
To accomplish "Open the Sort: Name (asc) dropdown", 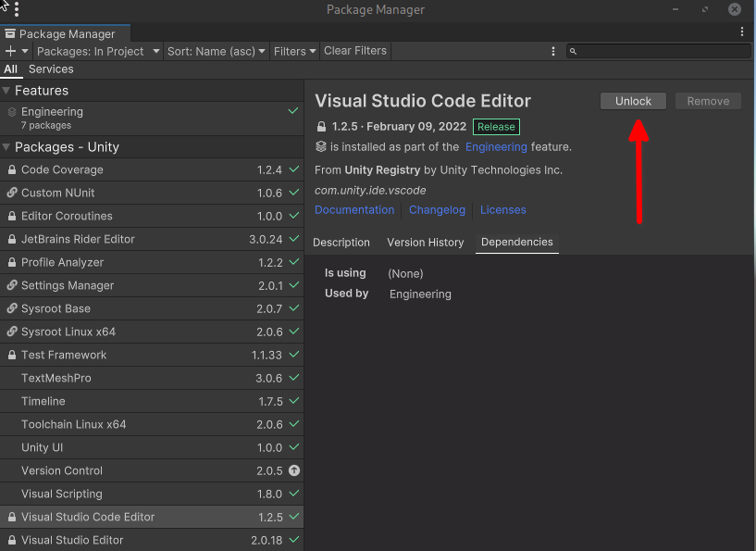I will (216, 51).
